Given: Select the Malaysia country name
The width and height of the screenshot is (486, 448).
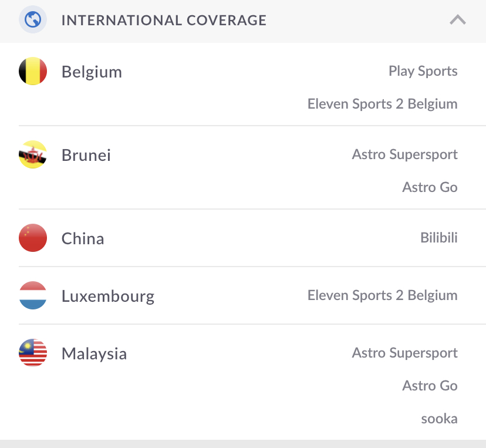Looking at the screenshot, I should pyautogui.click(x=94, y=354).
